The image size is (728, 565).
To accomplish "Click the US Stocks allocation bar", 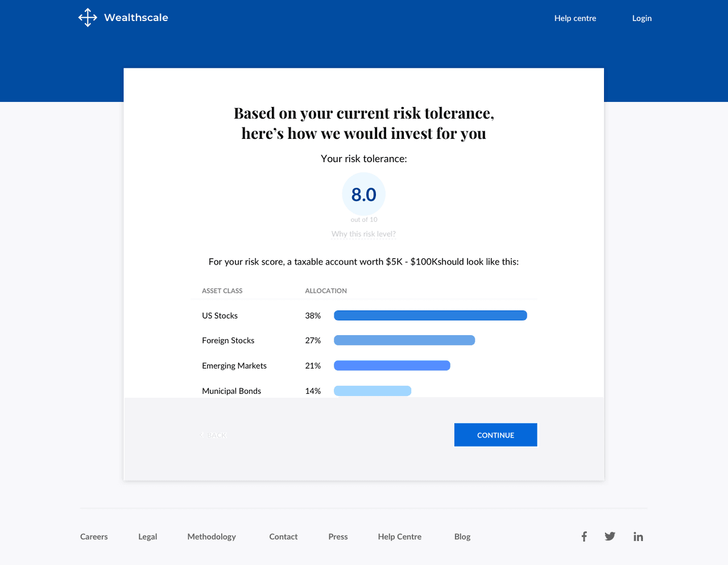I will click(x=430, y=315).
